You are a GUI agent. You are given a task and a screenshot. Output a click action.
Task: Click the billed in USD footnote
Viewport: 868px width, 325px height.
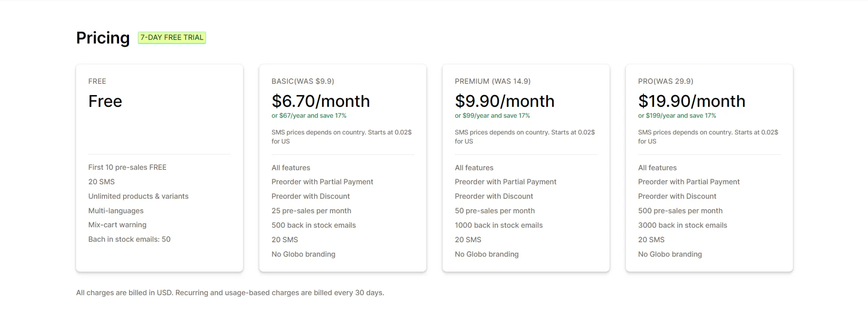[x=230, y=293]
